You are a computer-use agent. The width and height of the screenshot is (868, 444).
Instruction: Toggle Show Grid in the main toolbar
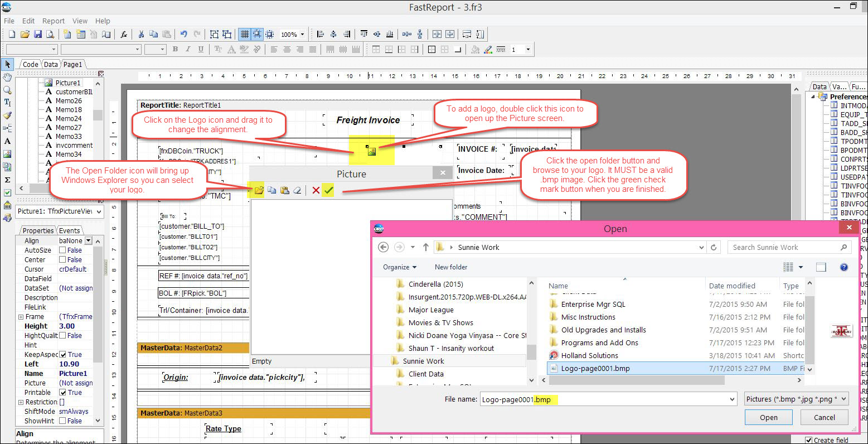tap(244, 34)
